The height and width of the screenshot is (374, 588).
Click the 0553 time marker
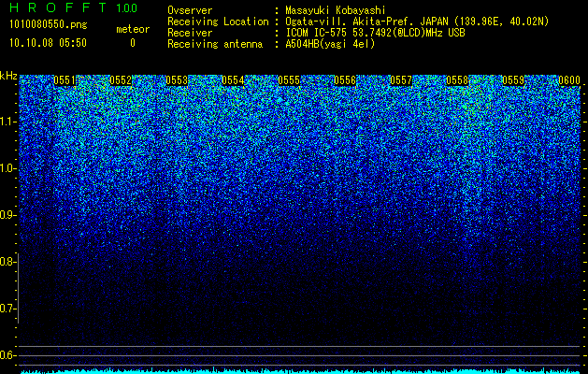click(x=177, y=80)
